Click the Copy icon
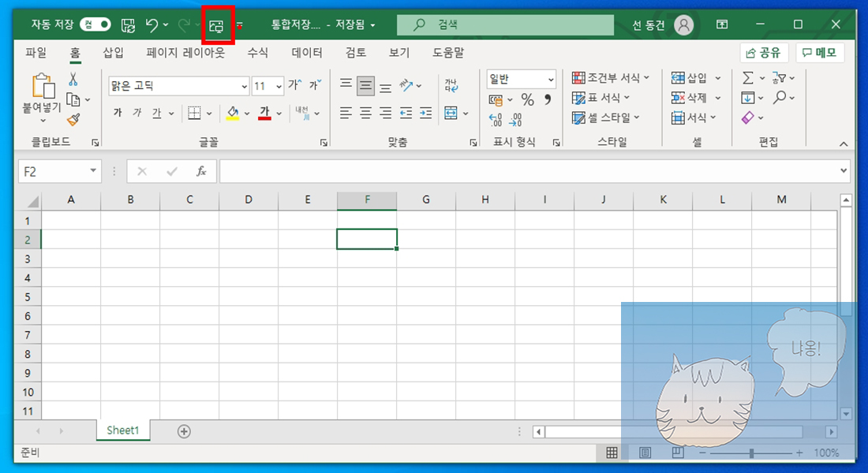The height and width of the screenshot is (473, 868). pos(73,99)
